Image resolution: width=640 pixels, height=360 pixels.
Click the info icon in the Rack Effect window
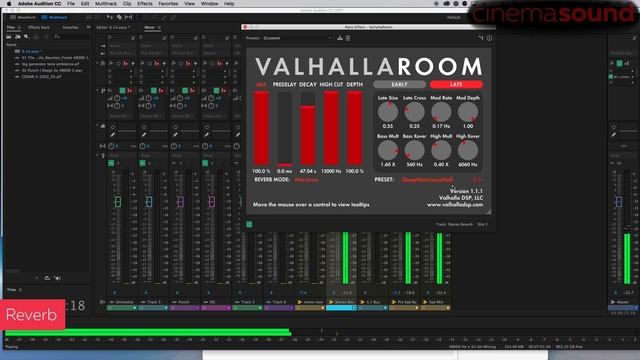click(x=489, y=38)
